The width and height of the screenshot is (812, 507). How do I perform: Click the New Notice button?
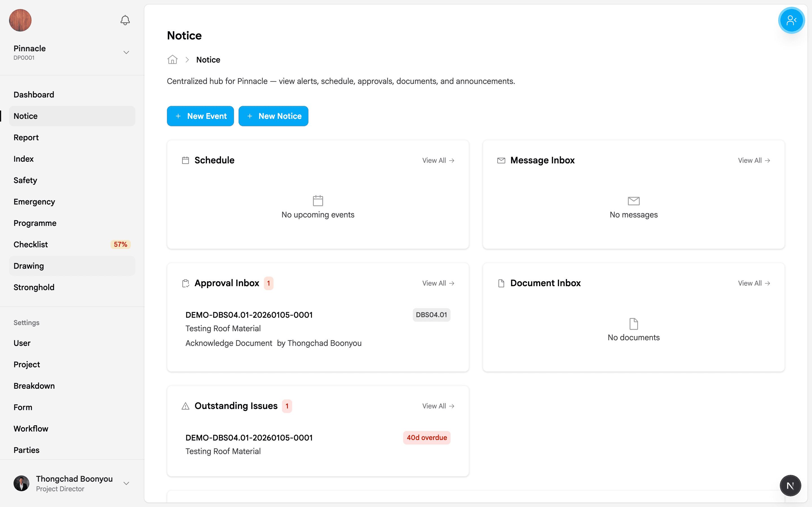(x=273, y=116)
